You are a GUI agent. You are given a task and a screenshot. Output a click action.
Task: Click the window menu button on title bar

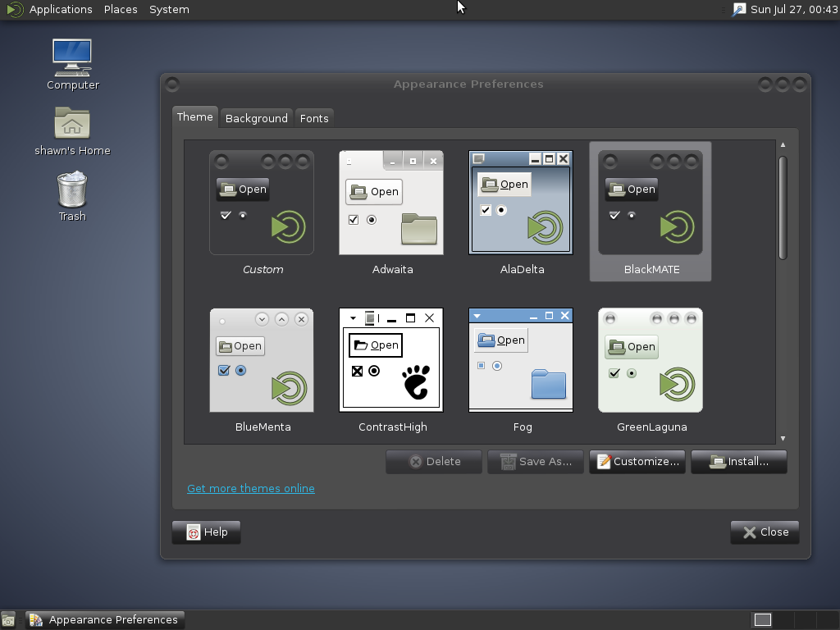tap(172, 84)
